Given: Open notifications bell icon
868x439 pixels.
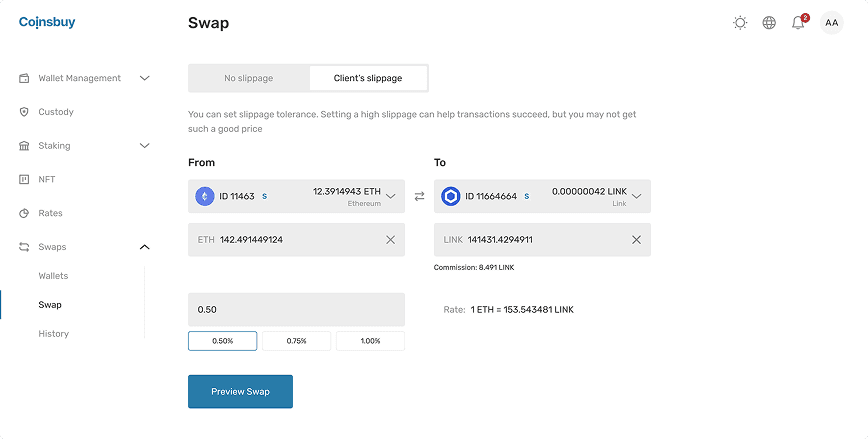Looking at the screenshot, I should [799, 22].
